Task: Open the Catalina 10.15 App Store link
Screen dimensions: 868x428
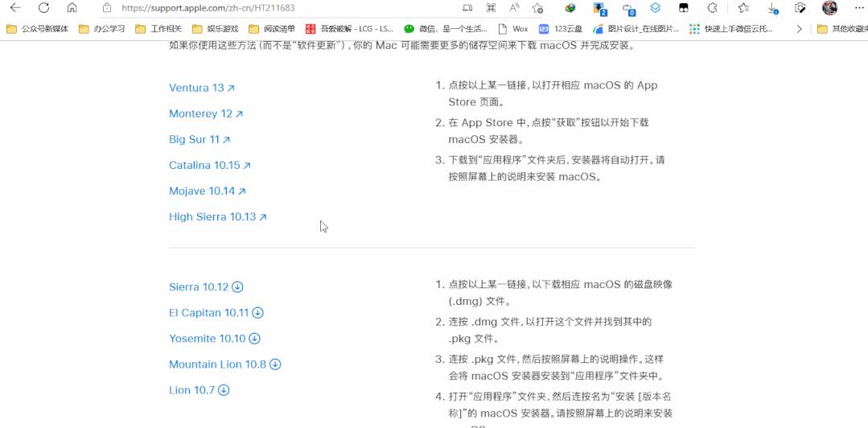Action: point(210,165)
